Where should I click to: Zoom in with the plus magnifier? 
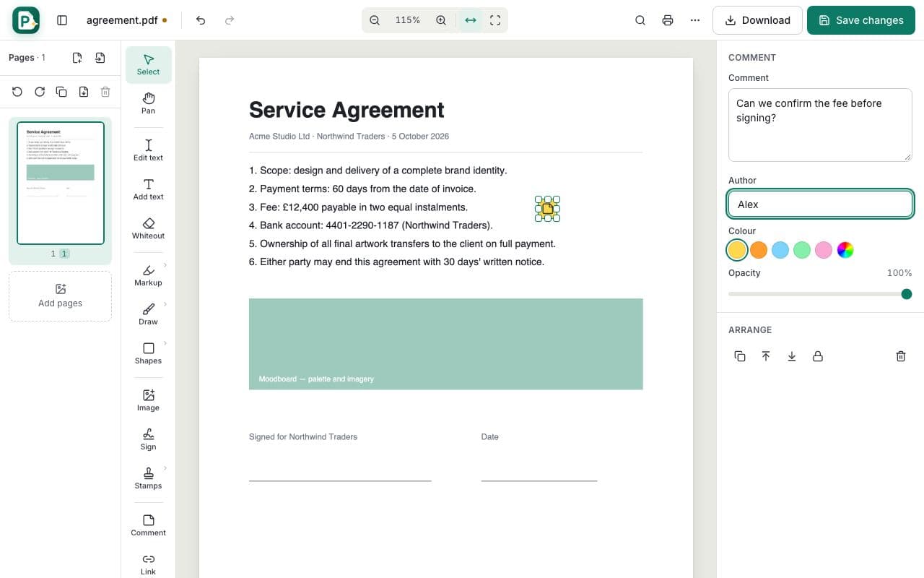point(441,20)
